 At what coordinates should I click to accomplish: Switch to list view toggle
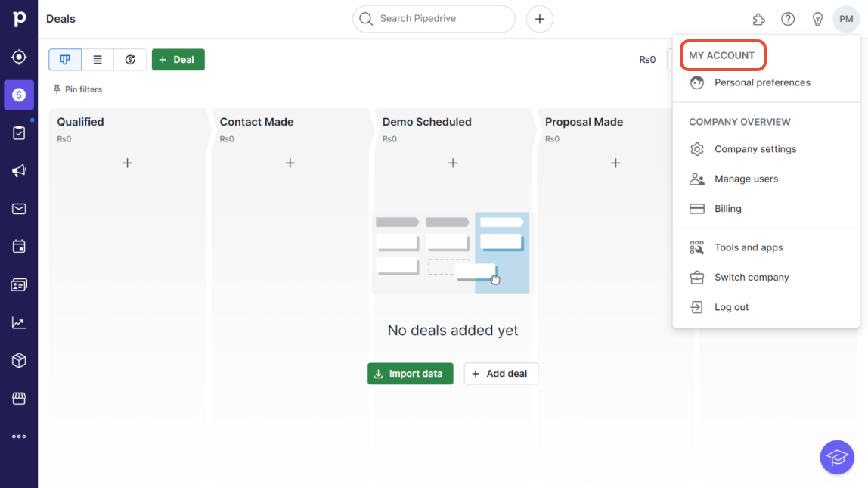pyautogui.click(x=98, y=60)
